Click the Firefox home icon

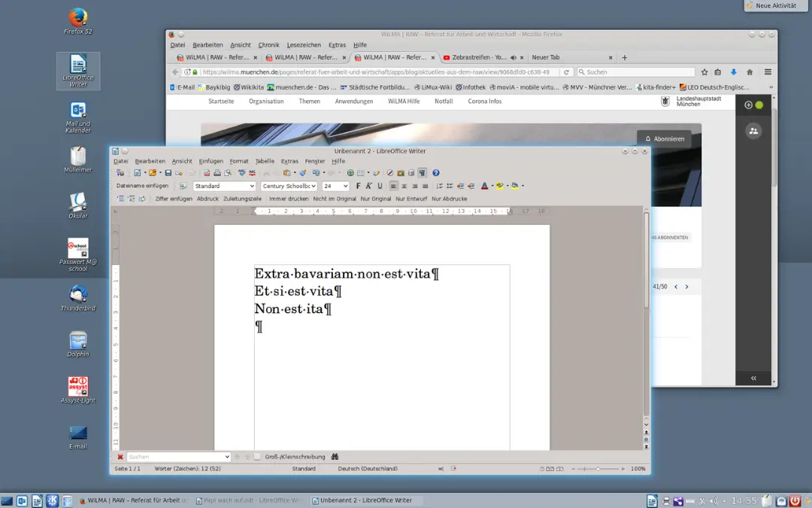[x=750, y=72]
